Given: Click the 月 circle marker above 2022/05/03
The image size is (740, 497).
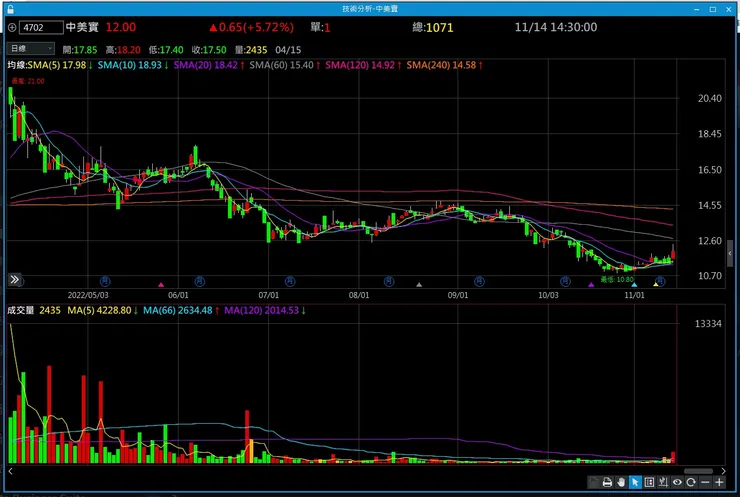Looking at the screenshot, I should (105, 281).
